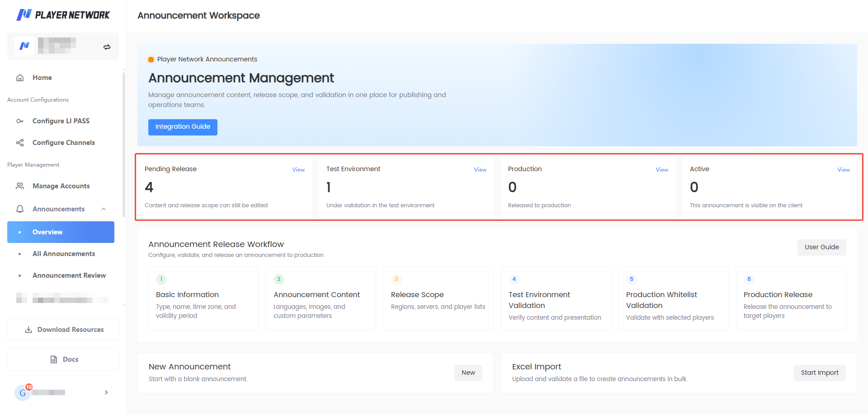Screen dimensions: 868x415
Task: Select step 6 Production Release card
Action: pyautogui.click(x=791, y=298)
